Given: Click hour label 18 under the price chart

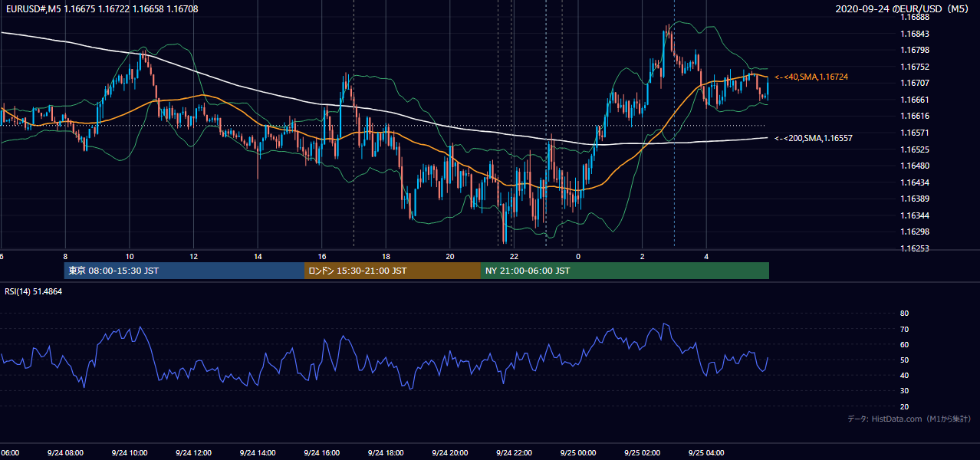Looking at the screenshot, I should coord(386,256).
